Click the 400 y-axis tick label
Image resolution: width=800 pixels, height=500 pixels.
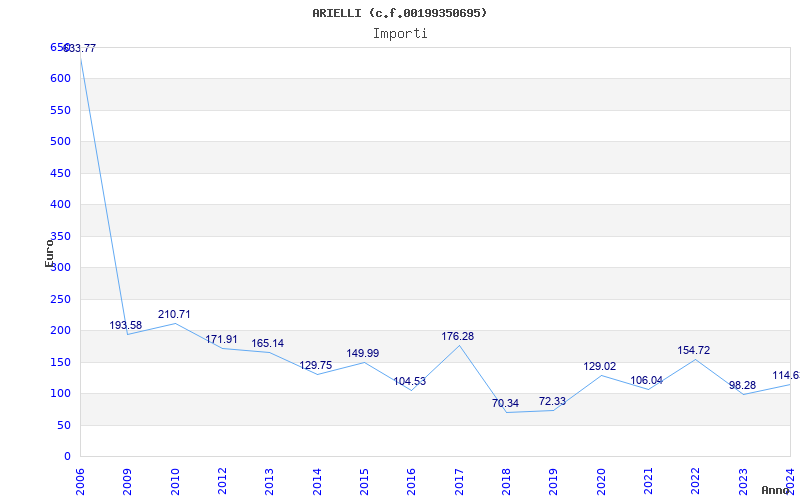(60, 205)
